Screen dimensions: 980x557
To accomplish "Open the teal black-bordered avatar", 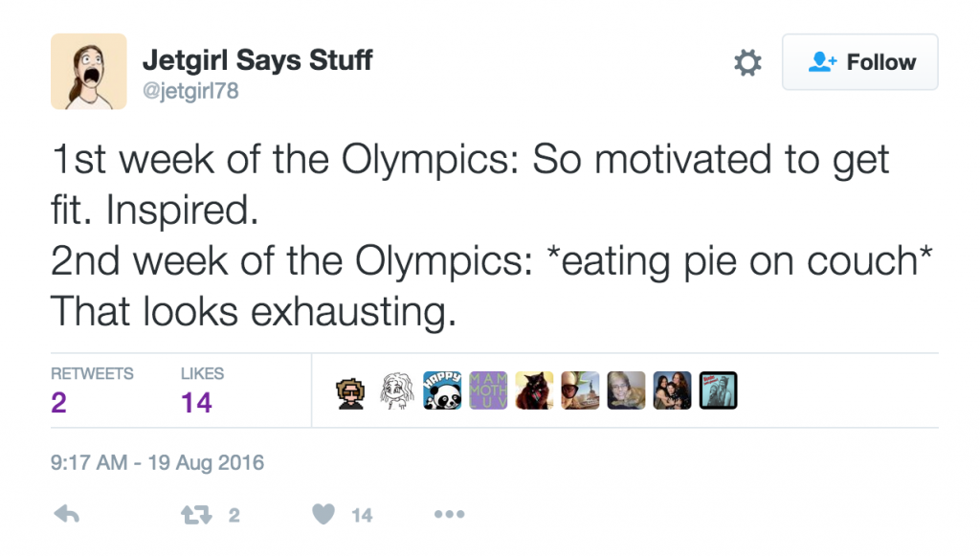I will click(718, 390).
